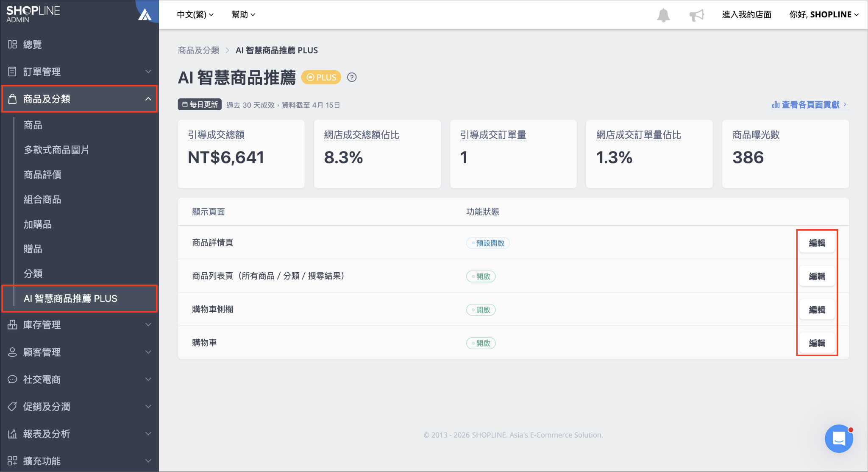
Task: Click the 訂單管理 orders document icon
Action: (x=12, y=71)
